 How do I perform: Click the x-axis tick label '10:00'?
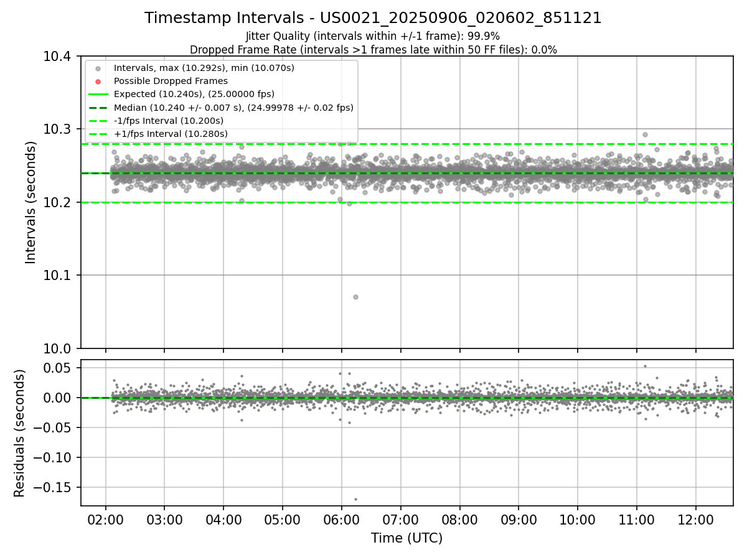pyautogui.click(x=578, y=520)
